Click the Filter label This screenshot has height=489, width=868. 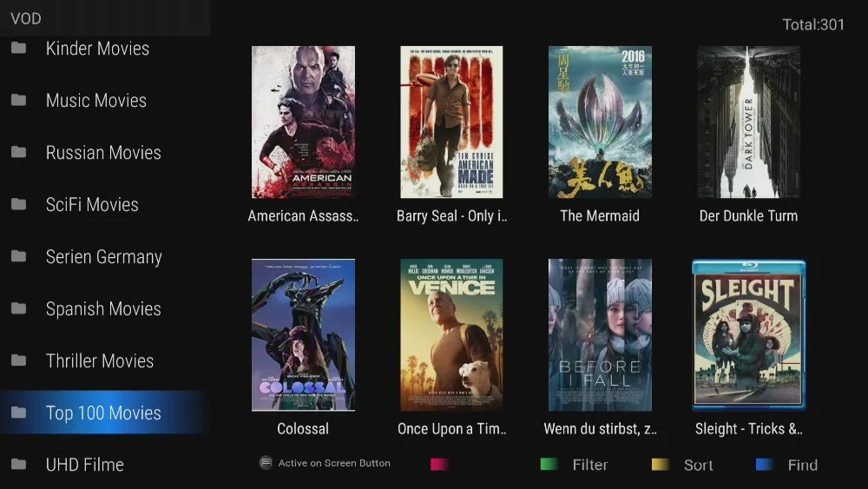pyautogui.click(x=590, y=465)
